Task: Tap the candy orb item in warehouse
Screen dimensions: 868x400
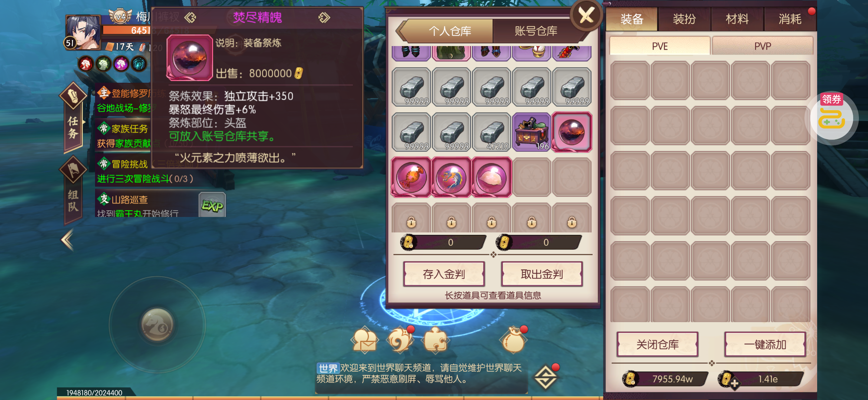Action: pos(411,177)
